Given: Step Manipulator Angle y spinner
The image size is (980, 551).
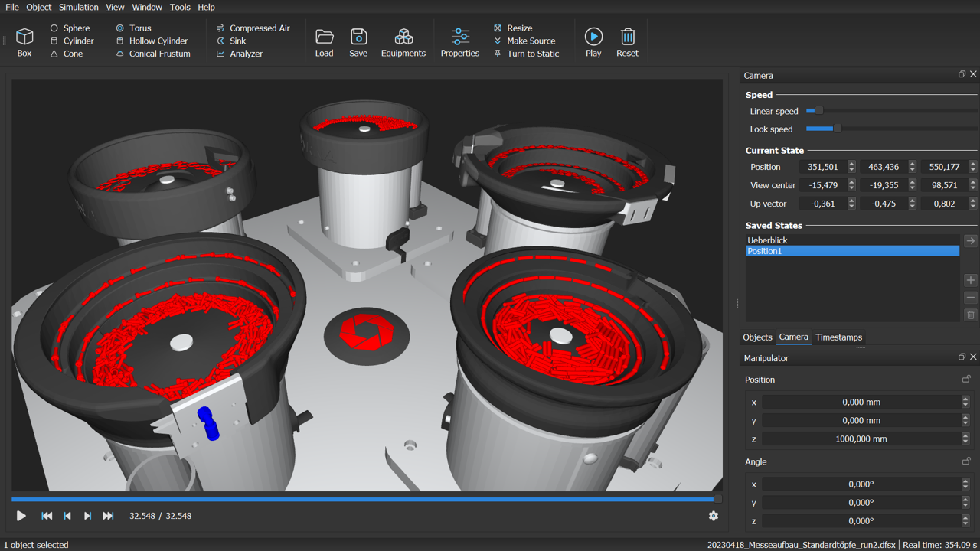Looking at the screenshot, I should point(965,503).
